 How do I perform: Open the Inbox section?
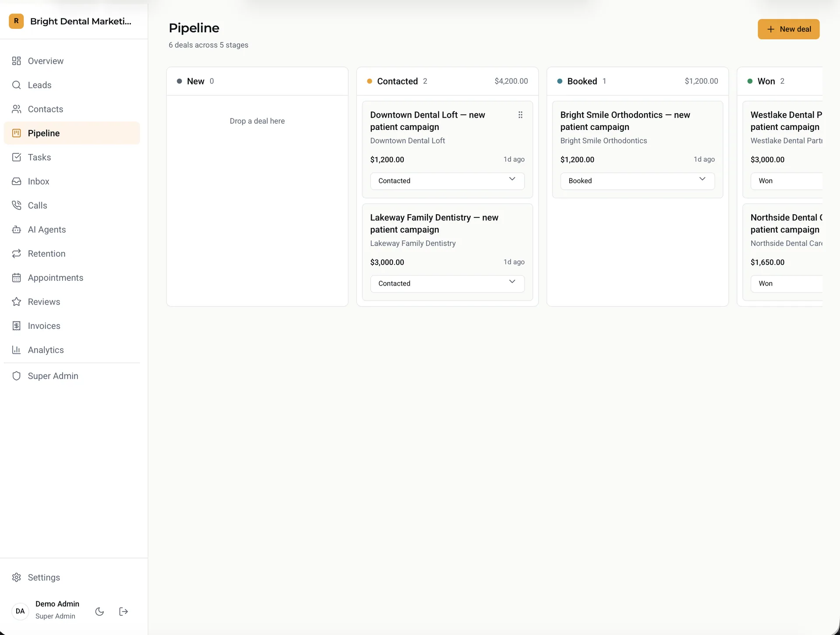click(72, 181)
